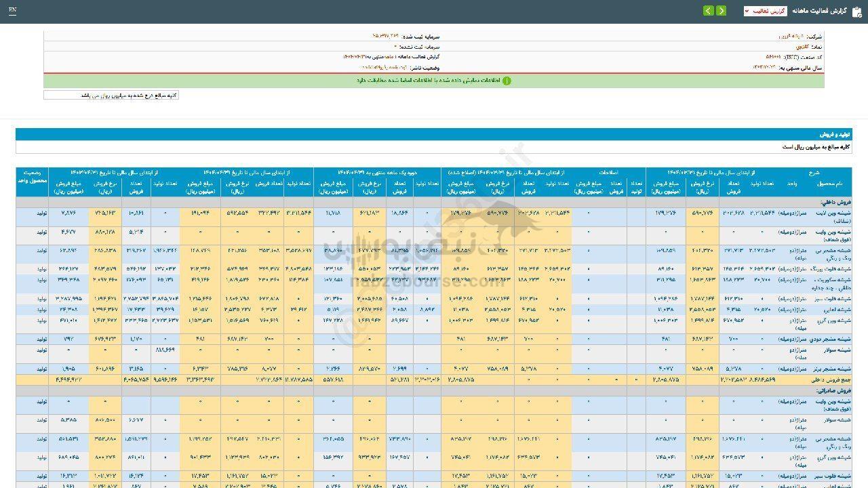
Task: Click the واحد column header
Action: coord(791,184)
